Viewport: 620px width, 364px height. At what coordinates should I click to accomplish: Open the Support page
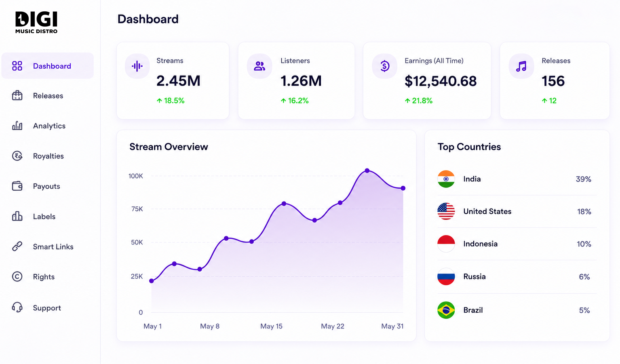click(x=48, y=308)
